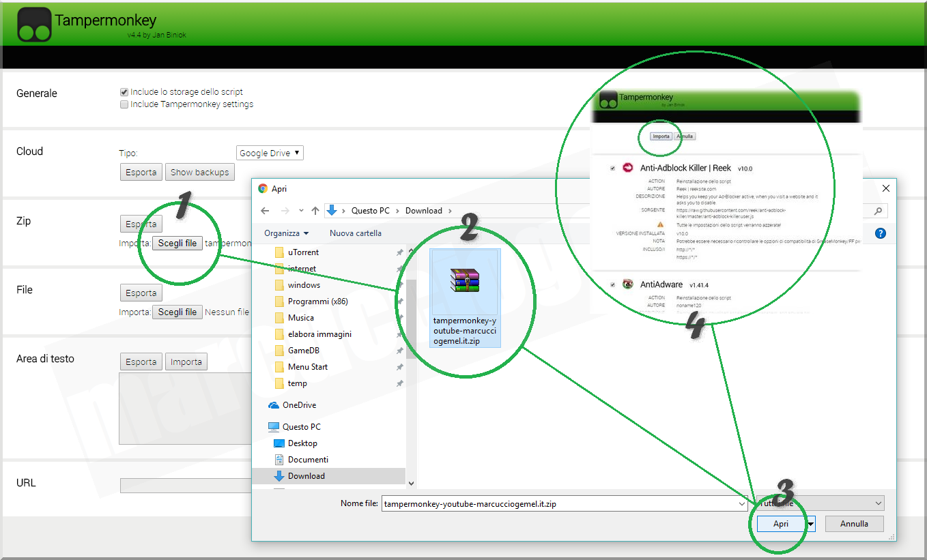
Task: Select the internet folder
Action: point(302,269)
